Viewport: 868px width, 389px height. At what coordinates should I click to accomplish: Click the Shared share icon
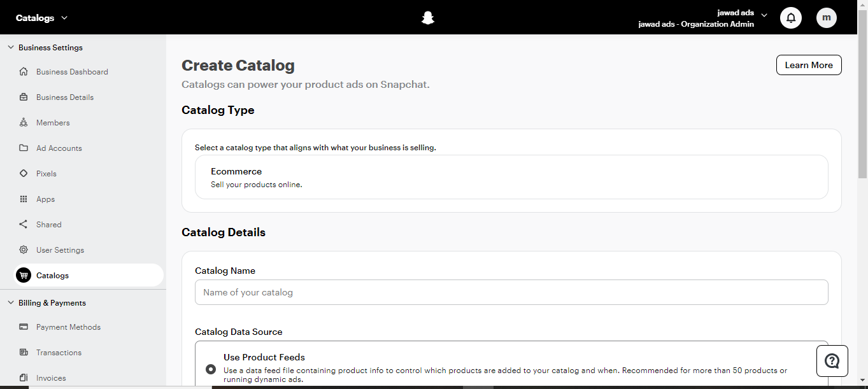pyautogui.click(x=24, y=225)
